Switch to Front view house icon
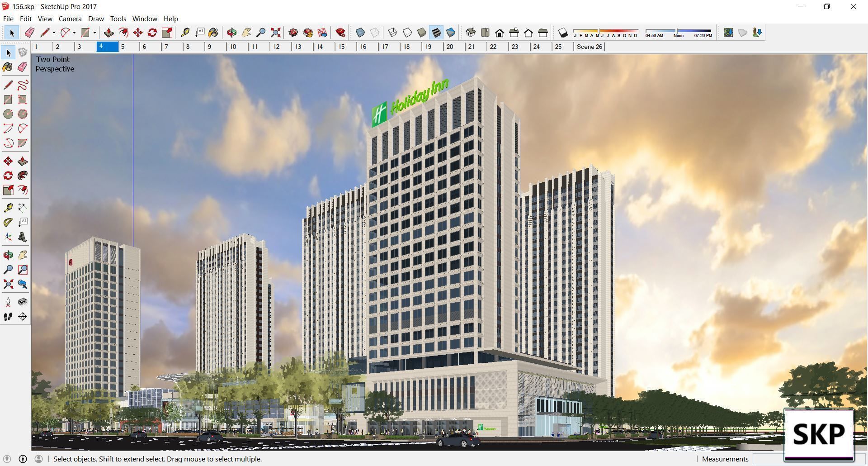This screenshot has width=868, height=466. coord(500,33)
